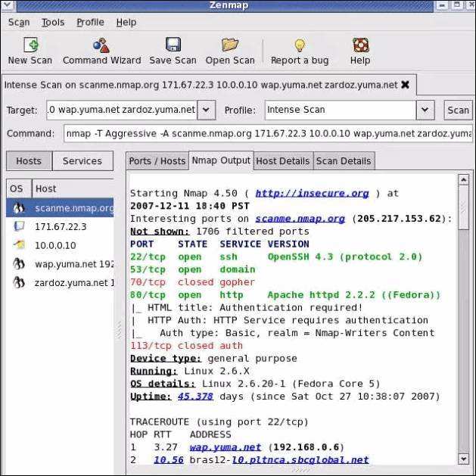The height and width of the screenshot is (476, 476).
Task: Click the Report a bug lightbulb icon
Action: [x=300, y=45]
